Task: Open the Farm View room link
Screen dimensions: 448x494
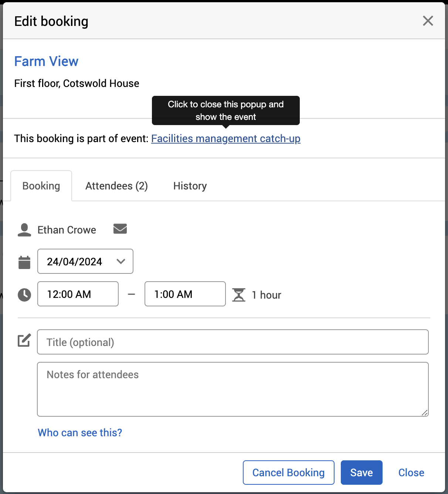Action: point(46,61)
